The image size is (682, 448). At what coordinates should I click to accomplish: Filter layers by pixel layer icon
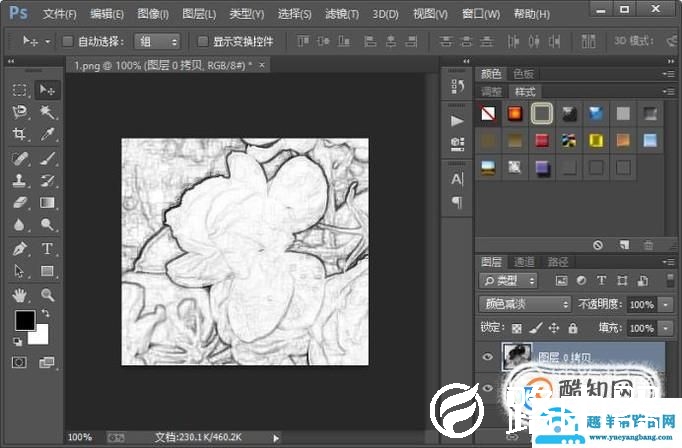(x=562, y=281)
